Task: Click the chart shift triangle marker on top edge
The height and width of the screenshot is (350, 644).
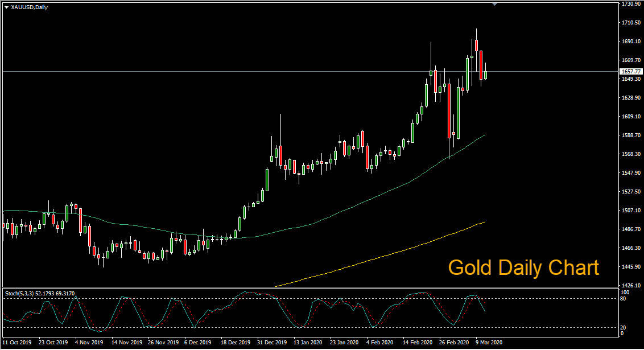Action: (494, 4)
